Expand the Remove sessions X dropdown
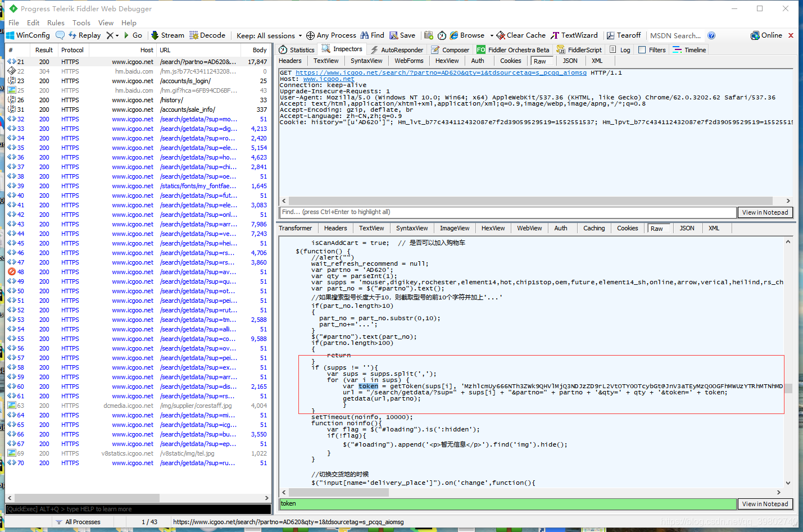Viewport: 803px width, 532px height. pos(117,35)
